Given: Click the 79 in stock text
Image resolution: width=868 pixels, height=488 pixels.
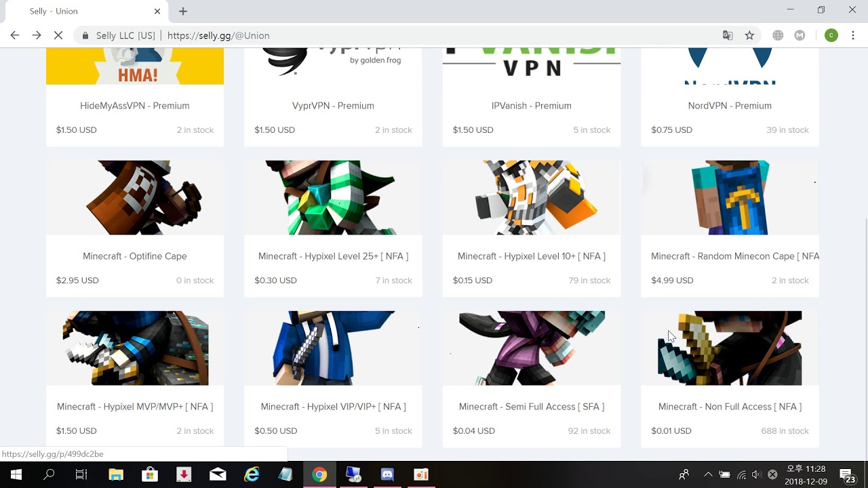Looking at the screenshot, I should (589, 281).
